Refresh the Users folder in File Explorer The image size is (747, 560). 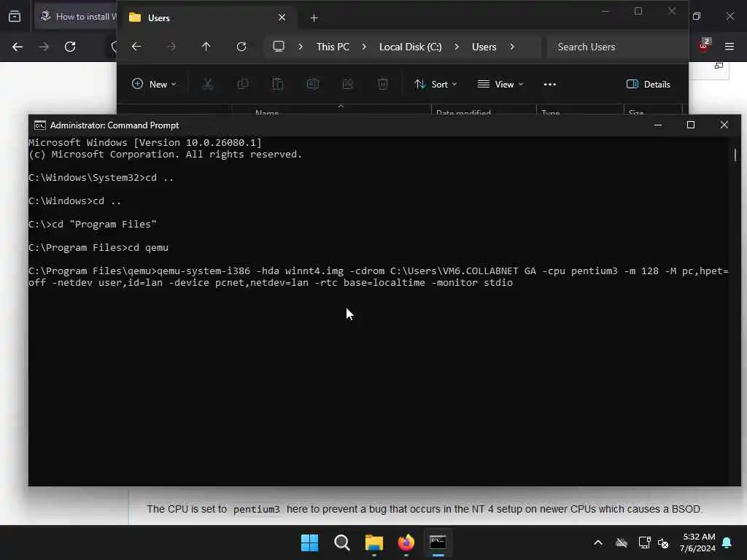tap(241, 47)
